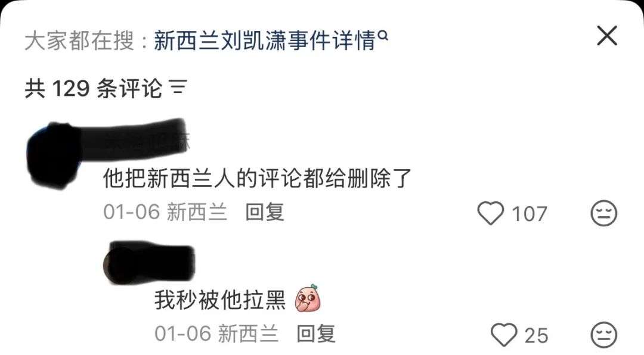This screenshot has width=644, height=355.
Task: Like the comment with 107 likes
Action: point(490,213)
